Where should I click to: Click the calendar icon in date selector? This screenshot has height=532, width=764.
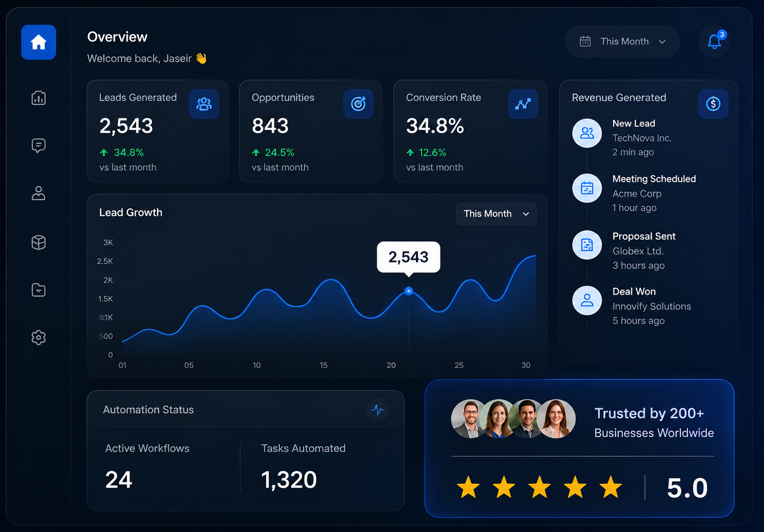pyautogui.click(x=586, y=42)
